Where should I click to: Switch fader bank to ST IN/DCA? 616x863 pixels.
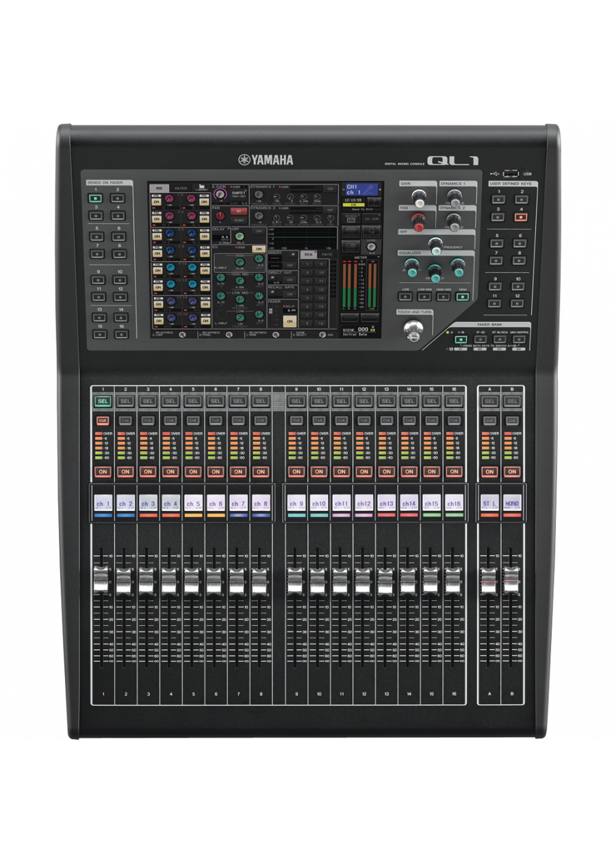(500, 339)
